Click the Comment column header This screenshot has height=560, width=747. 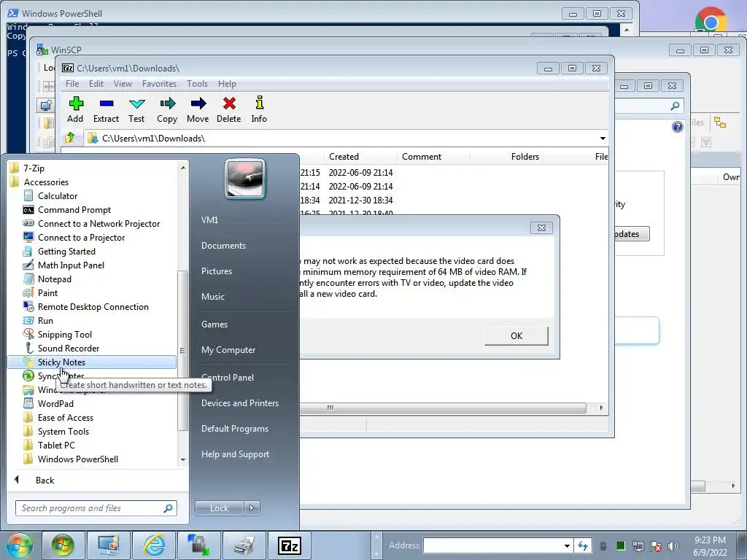[x=433, y=157]
